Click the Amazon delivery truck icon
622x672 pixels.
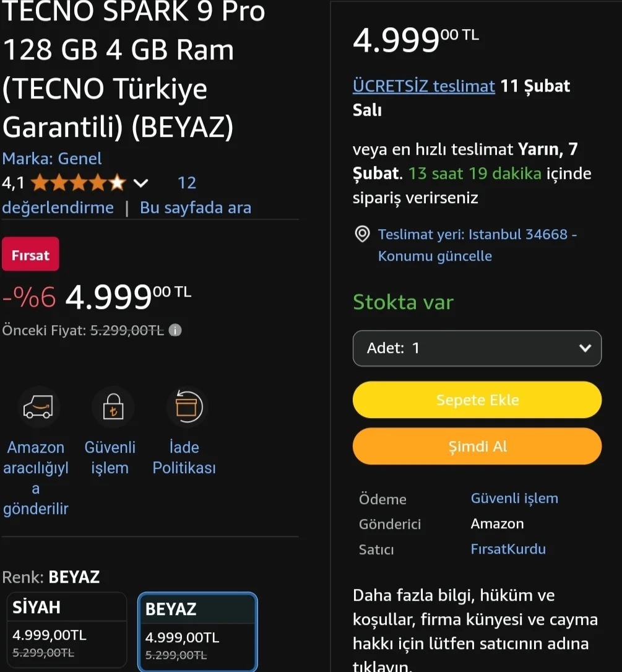[x=38, y=407]
